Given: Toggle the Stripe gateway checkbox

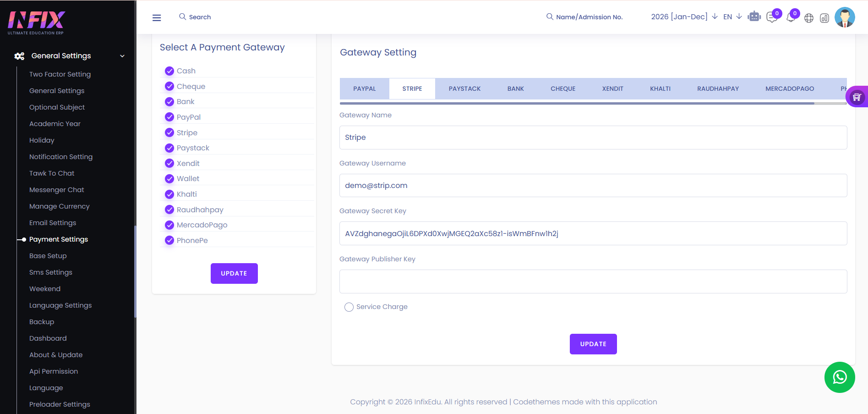Looking at the screenshot, I should coord(169,132).
